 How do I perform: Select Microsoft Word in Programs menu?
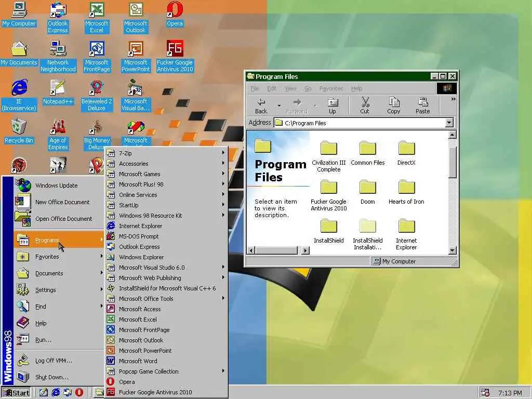point(166,361)
